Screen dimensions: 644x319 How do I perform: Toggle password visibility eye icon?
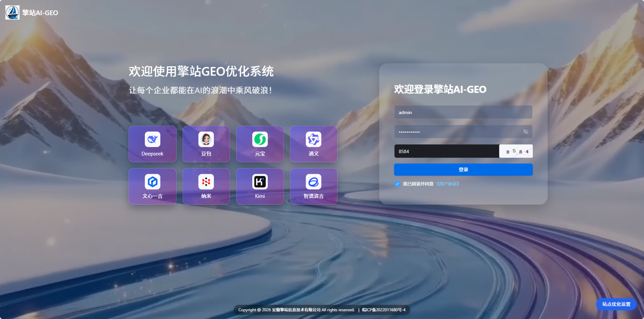525,132
